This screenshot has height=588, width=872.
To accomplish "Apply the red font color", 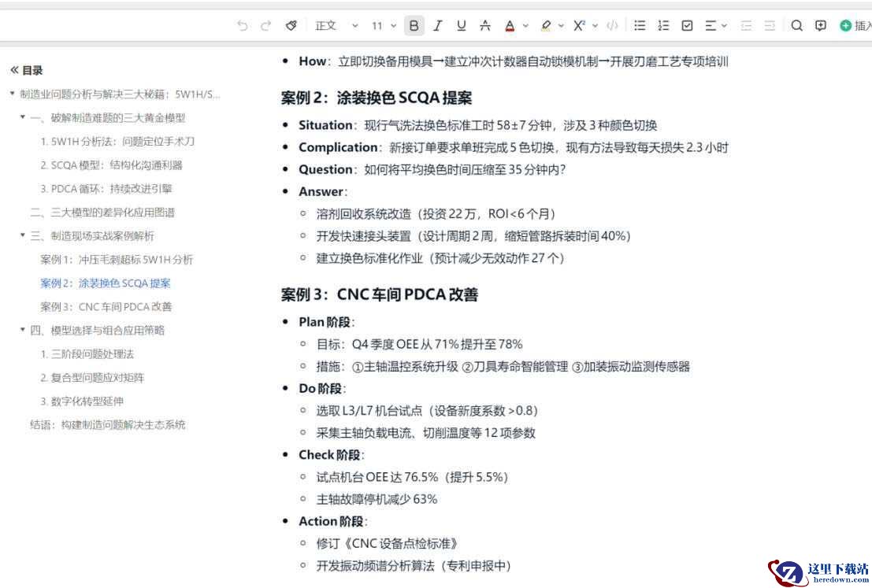I will point(510,25).
